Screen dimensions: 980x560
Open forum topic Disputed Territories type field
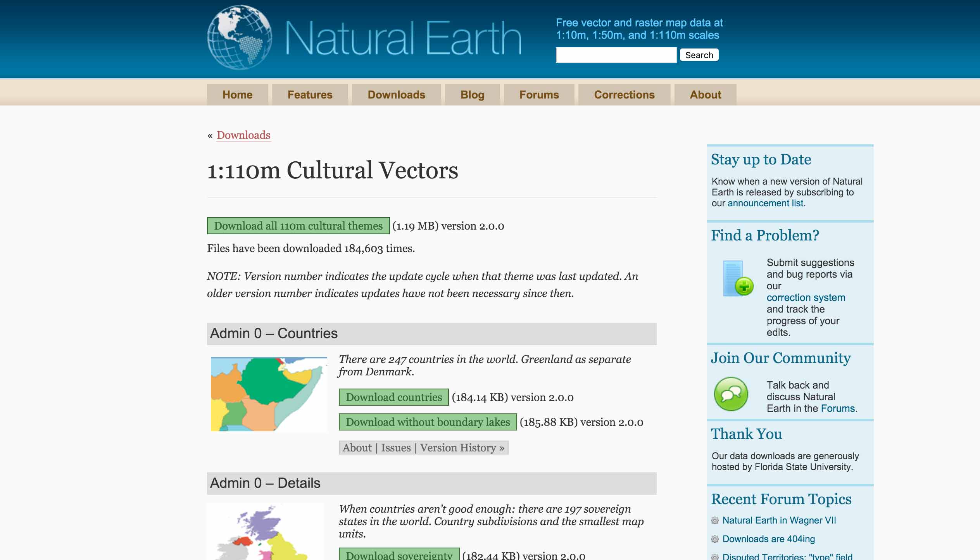[x=787, y=556]
